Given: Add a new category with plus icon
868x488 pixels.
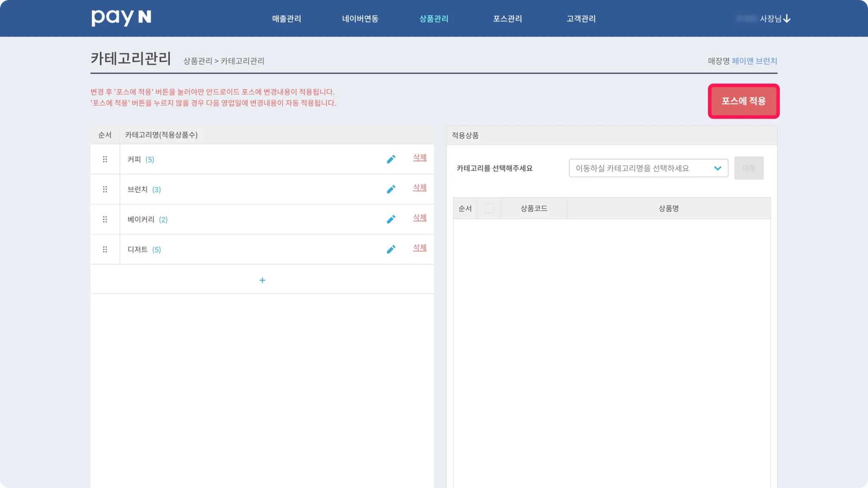Looking at the screenshot, I should click(x=262, y=280).
